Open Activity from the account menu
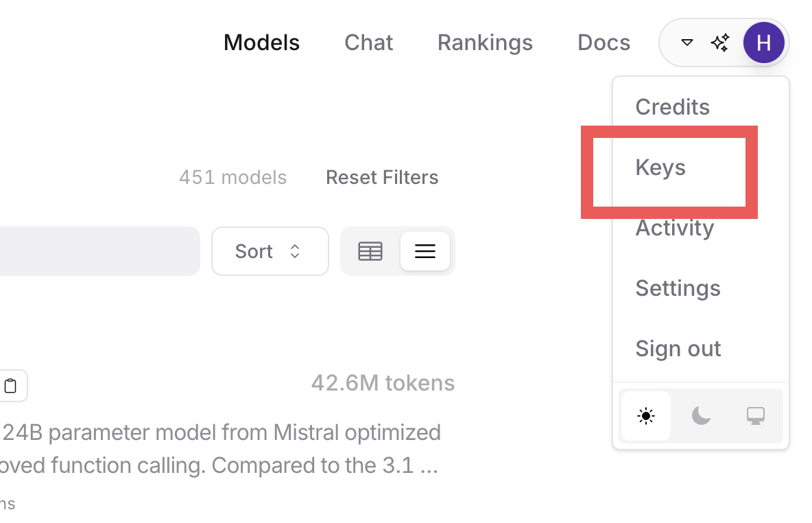The height and width of the screenshot is (523, 812). pyautogui.click(x=675, y=228)
